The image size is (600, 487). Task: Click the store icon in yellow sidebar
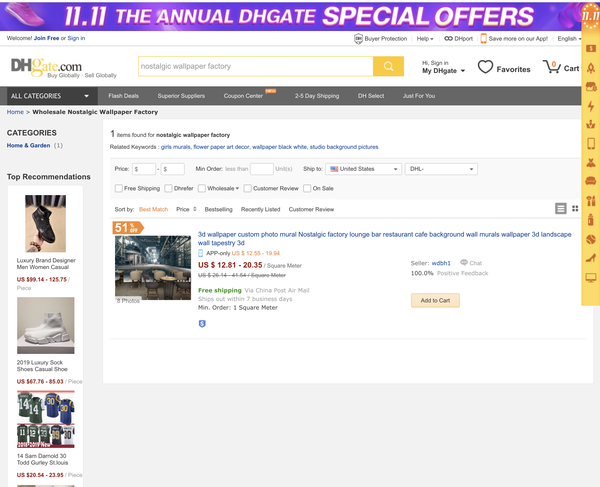click(591, 87)
